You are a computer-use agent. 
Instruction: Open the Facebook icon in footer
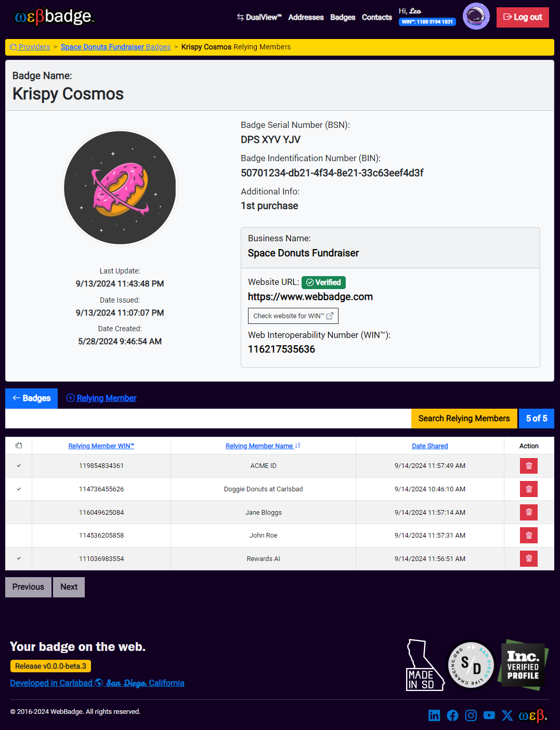click(x=452, y=715)
